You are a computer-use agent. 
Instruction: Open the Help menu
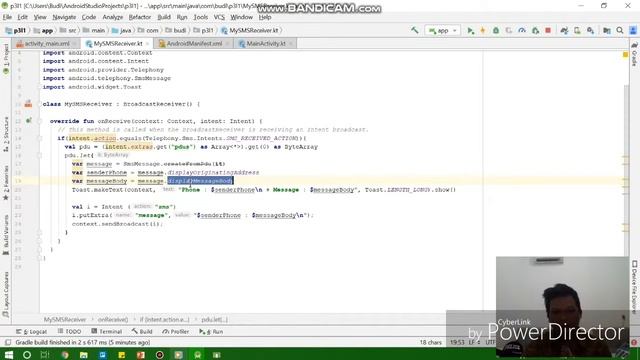[x=265, y=17]
